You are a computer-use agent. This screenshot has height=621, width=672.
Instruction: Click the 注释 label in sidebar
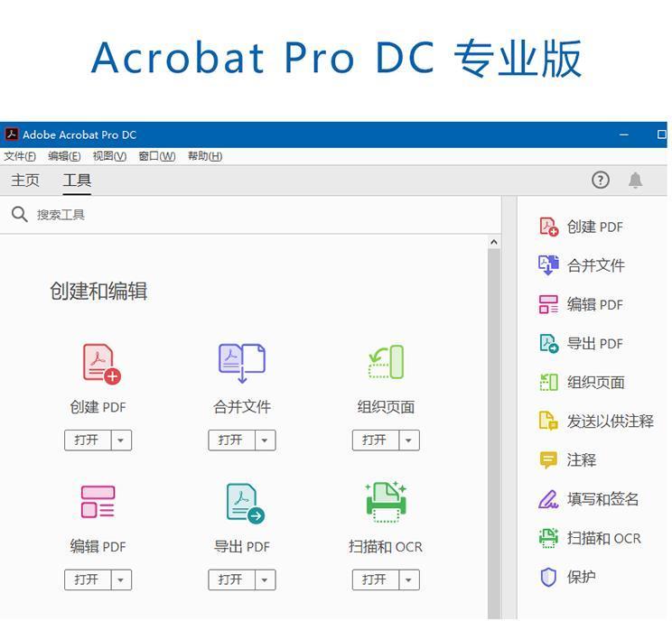click(x=581, y=460)
